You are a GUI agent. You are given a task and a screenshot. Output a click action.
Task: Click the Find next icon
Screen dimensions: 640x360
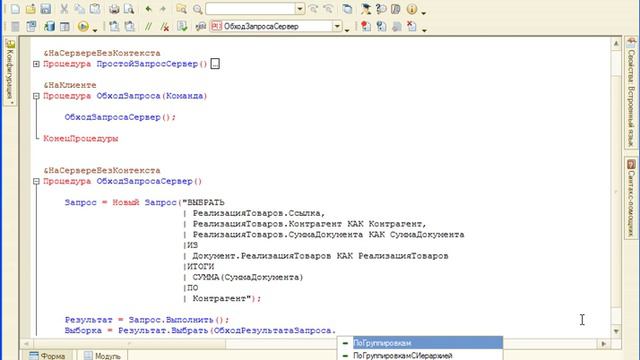(x=313, y=9)
